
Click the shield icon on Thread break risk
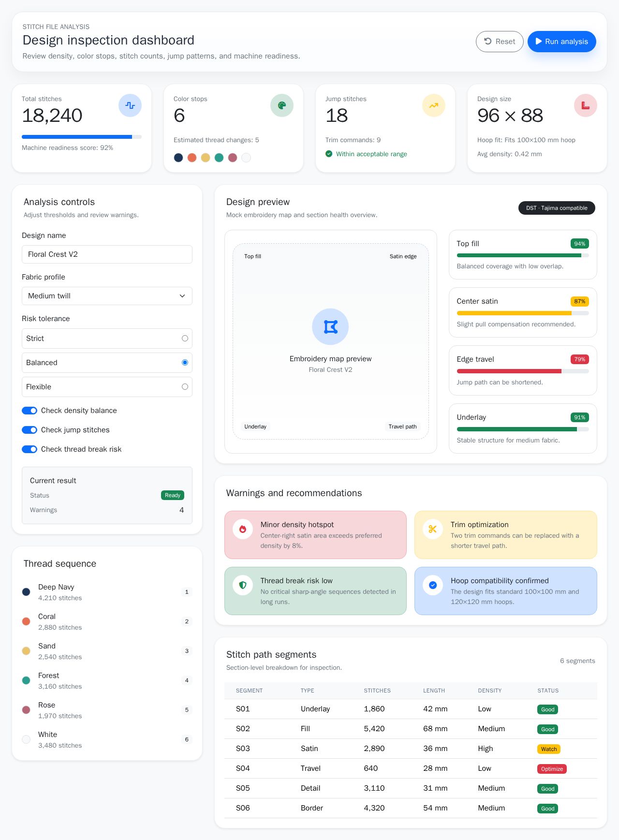click(x=243, y=585)
